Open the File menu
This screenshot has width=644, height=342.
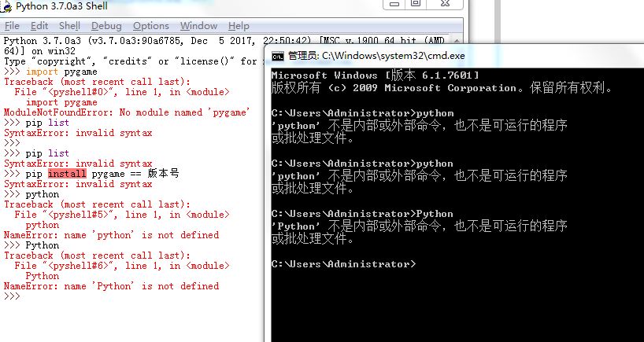tap(12, 26)
